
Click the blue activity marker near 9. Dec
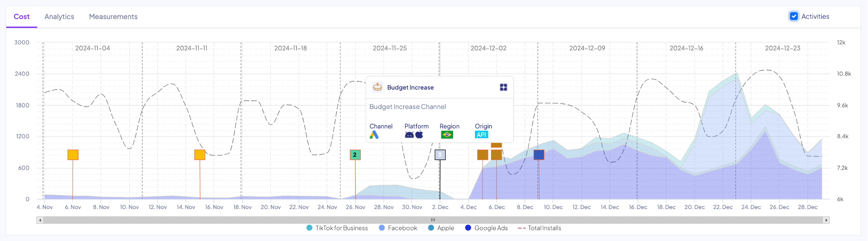(x=539, y=155)
